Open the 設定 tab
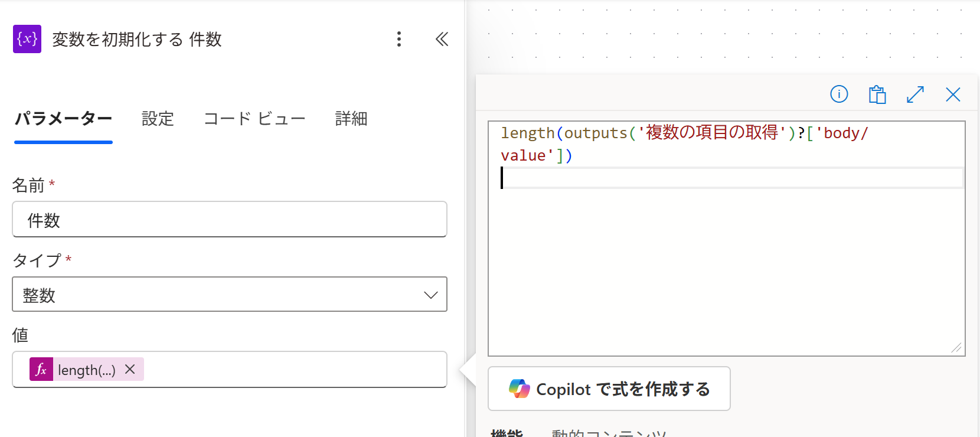 point(158,119)
